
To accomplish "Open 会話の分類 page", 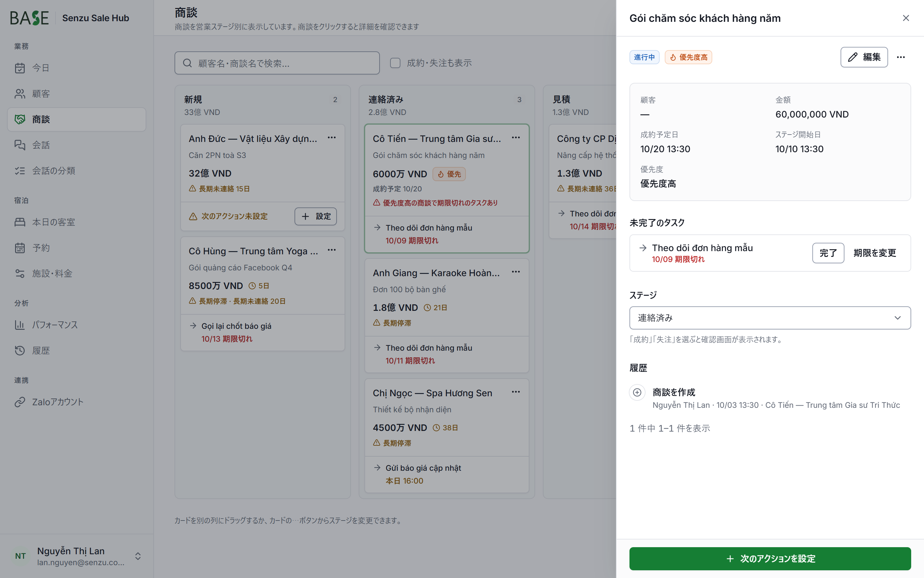I will 76,171.
